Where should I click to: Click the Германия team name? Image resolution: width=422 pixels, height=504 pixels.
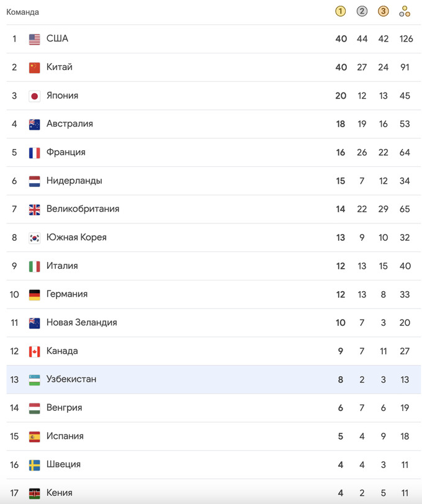(67, 294)
